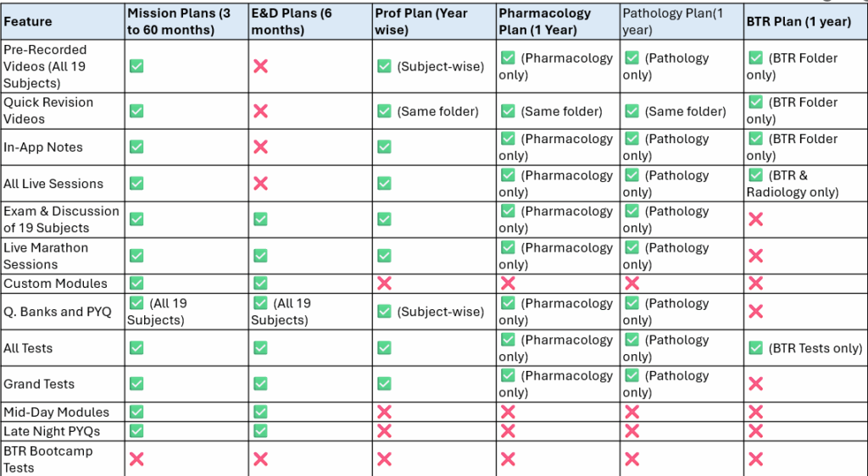This screenshot has width=868, height=476.
Task: Click the "Feature" column header
Action: [x=28, y=21]
